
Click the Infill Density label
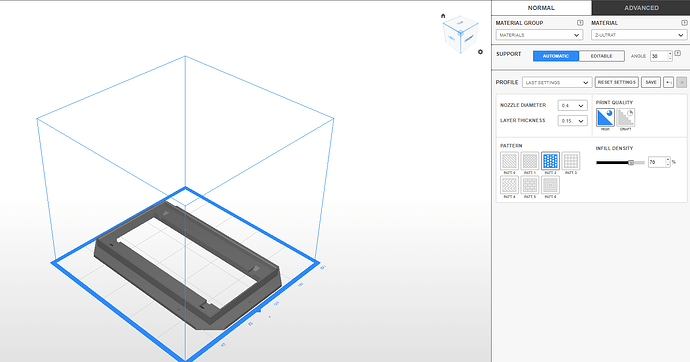tap(614, 148)
